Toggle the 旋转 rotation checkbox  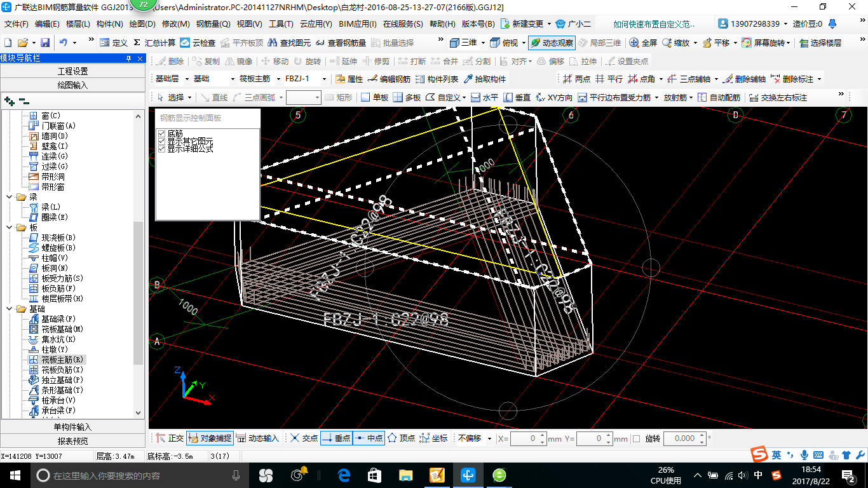(x=637, y=438)
